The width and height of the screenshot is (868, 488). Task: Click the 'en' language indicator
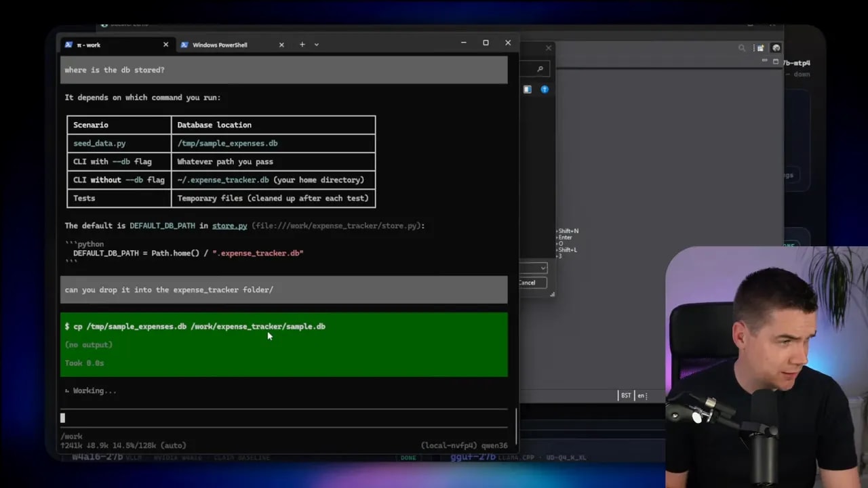642,395
